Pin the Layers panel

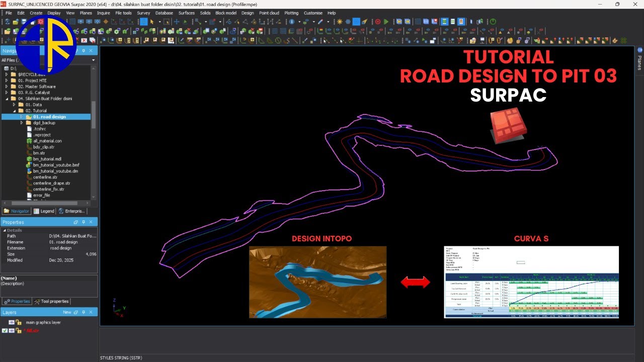[x=84, y=312]
